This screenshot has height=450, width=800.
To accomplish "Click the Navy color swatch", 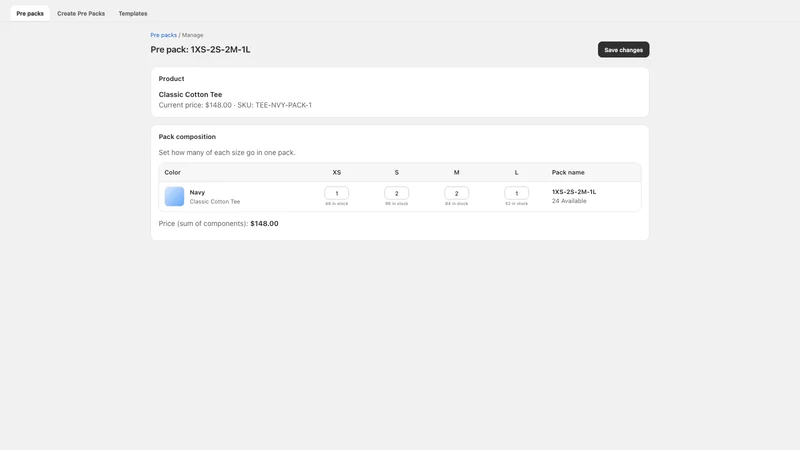I will (174, 196).
